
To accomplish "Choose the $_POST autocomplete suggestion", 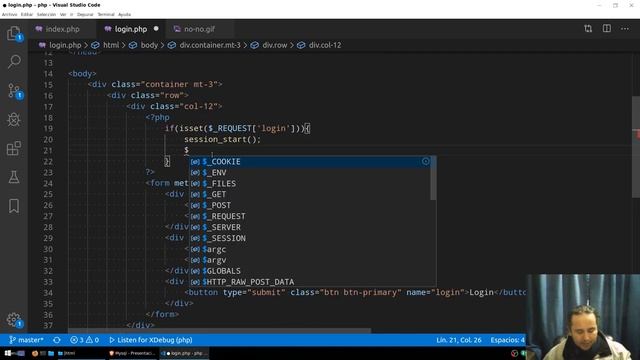I will pyautogui.click(x=309, y=205).
